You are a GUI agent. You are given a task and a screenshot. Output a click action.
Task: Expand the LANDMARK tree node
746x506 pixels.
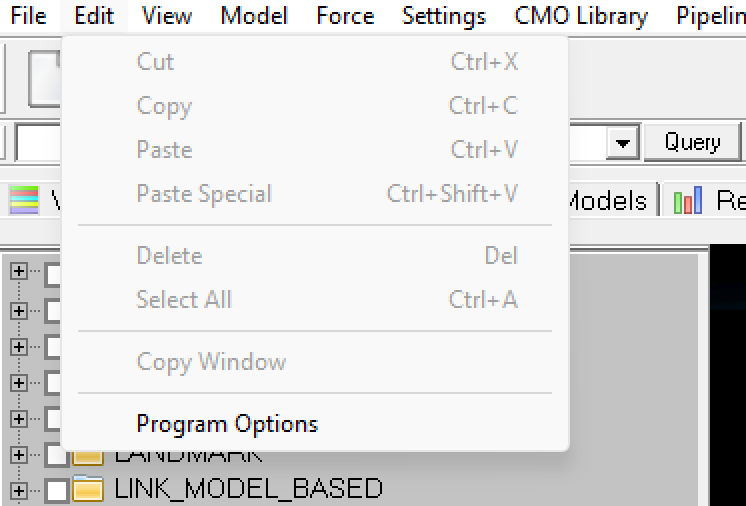[x=18, y=455]
